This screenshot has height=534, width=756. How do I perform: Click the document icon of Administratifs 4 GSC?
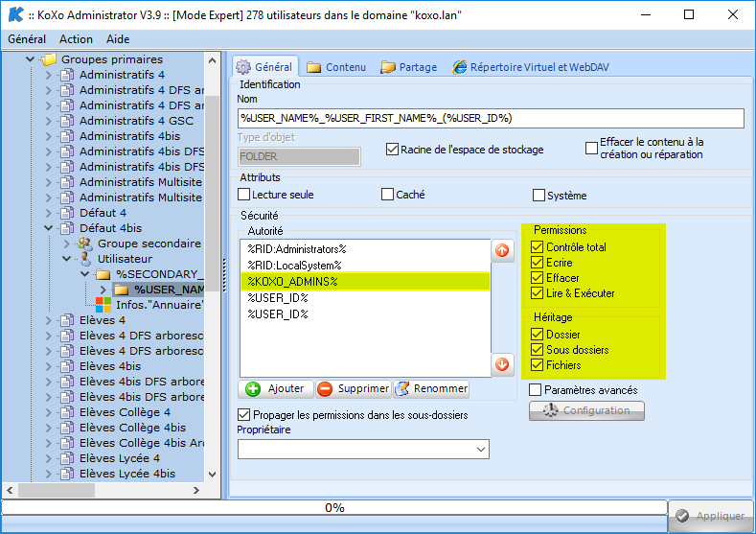point(67,121)
